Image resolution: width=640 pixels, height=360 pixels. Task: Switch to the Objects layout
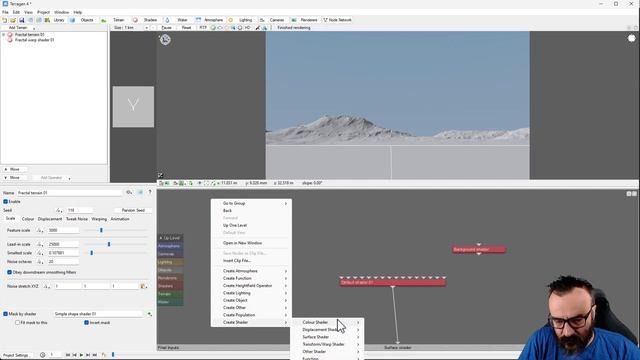tap(82, 20)
